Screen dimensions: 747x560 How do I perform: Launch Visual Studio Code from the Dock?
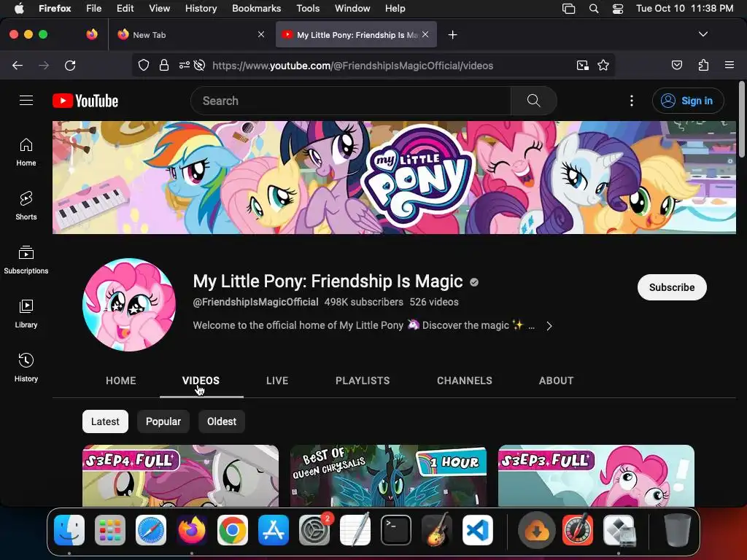(477, 530)
